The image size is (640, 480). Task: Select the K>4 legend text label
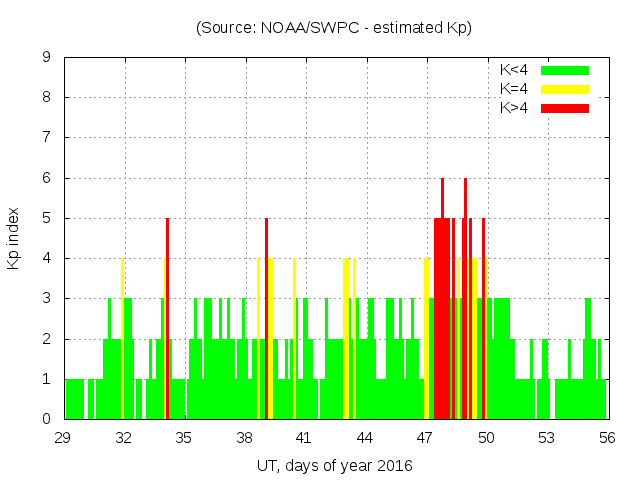click(515, 107)
